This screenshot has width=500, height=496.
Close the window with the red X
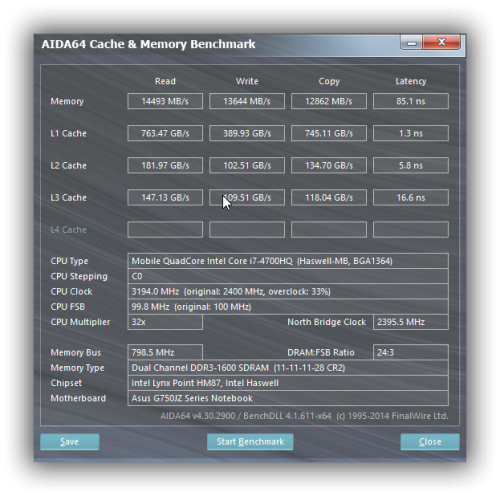click(x=441, y=42)
